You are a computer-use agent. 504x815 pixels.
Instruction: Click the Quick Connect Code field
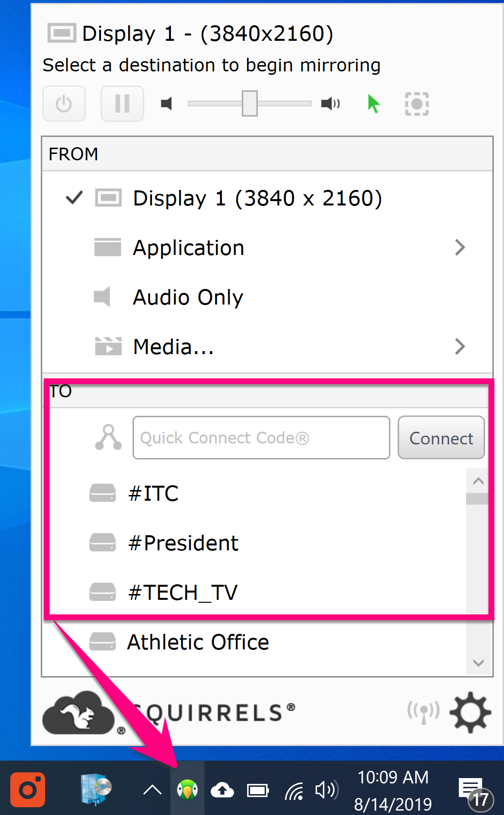point(261,438)
